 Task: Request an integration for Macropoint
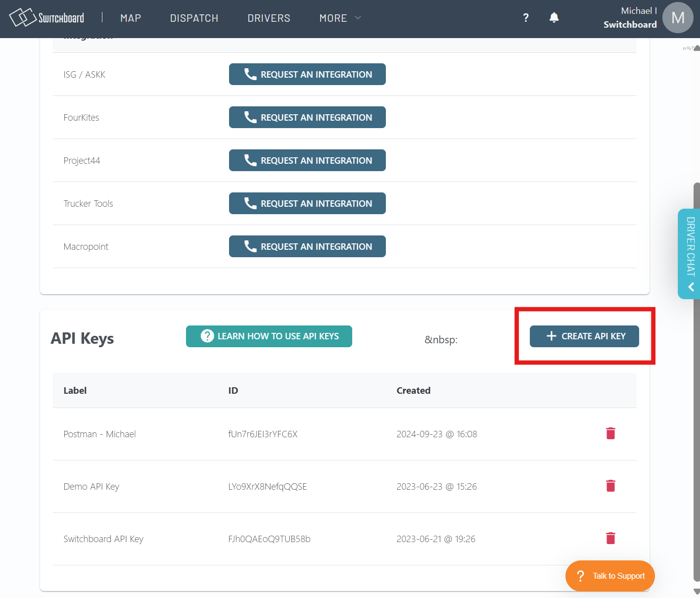click(x=307, y=246)
